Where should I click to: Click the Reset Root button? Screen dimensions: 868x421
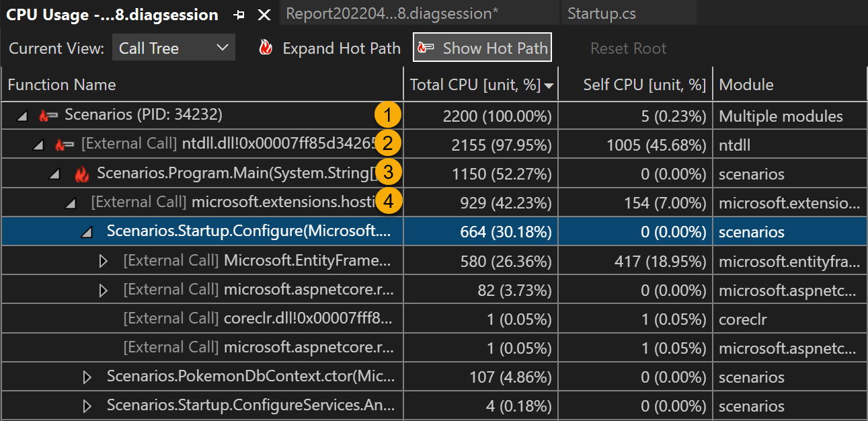point(628,47)
